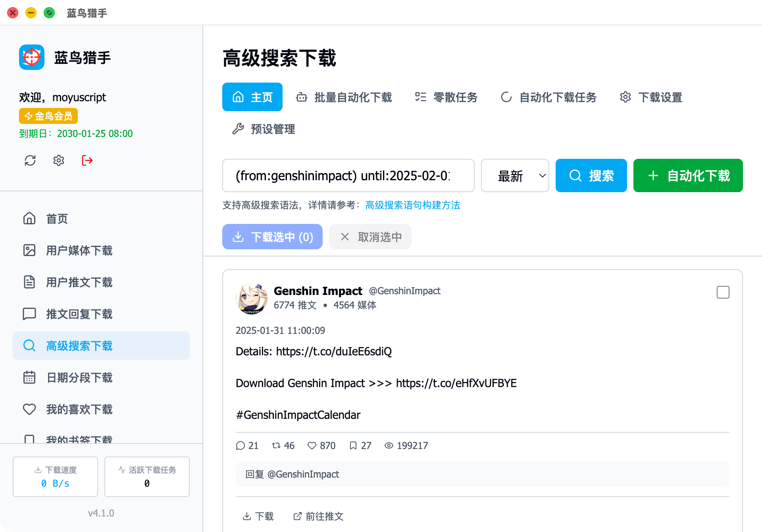This screenshot has height=532, width=762.
Task: Click the heart like icon showing 870
Action: pyautogui.click(x=312, y=445)
